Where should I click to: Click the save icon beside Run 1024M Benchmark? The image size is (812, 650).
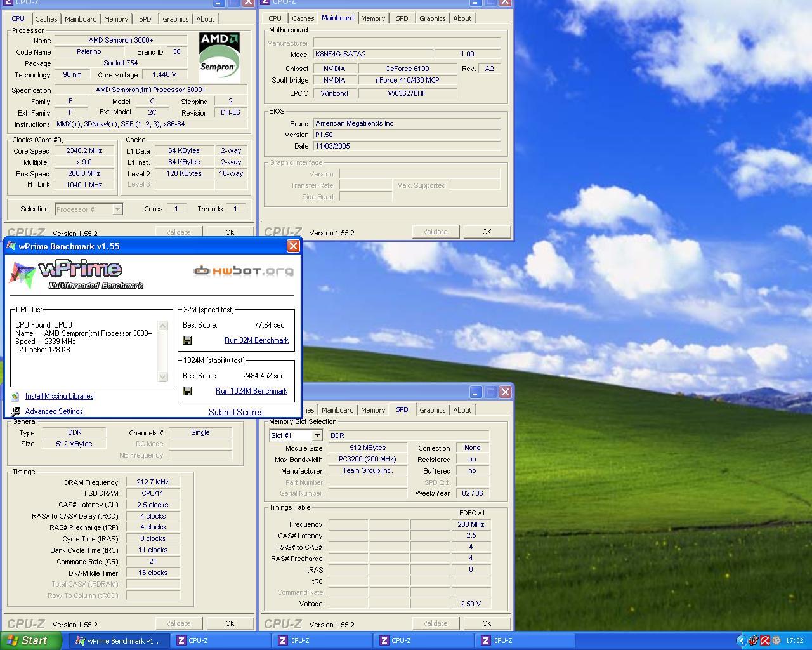tap(187, 391)
